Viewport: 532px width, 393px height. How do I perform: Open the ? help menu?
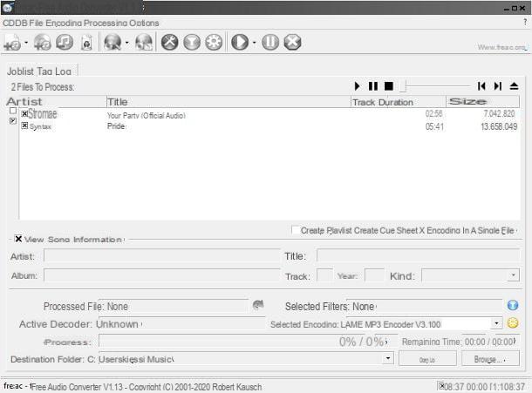coord(525,23)
